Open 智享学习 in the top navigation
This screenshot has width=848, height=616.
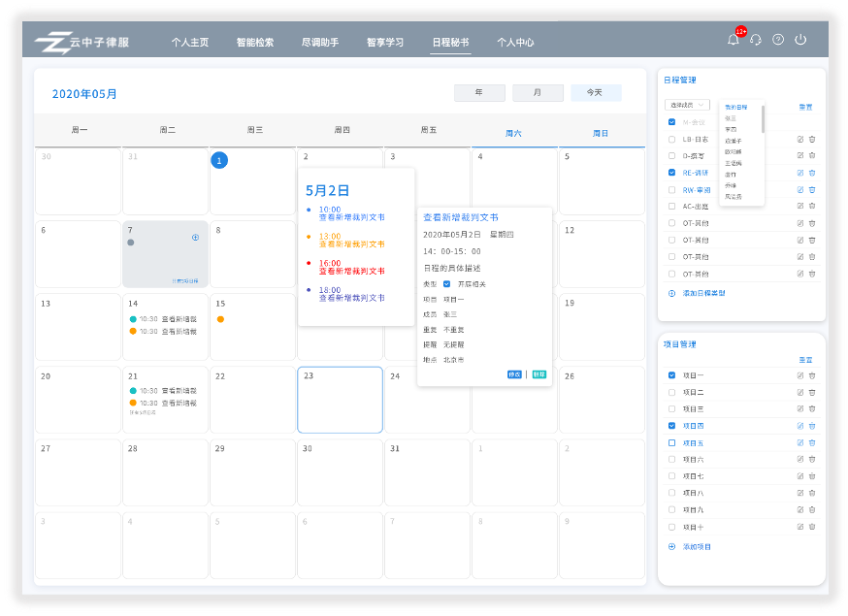click(x=384, y=42)
